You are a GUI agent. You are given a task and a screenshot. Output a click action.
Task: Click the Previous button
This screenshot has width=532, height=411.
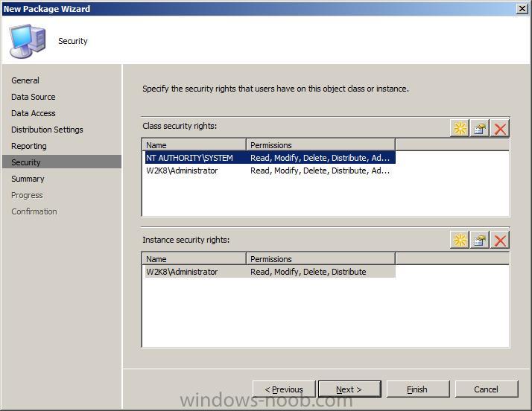point(284,389)
